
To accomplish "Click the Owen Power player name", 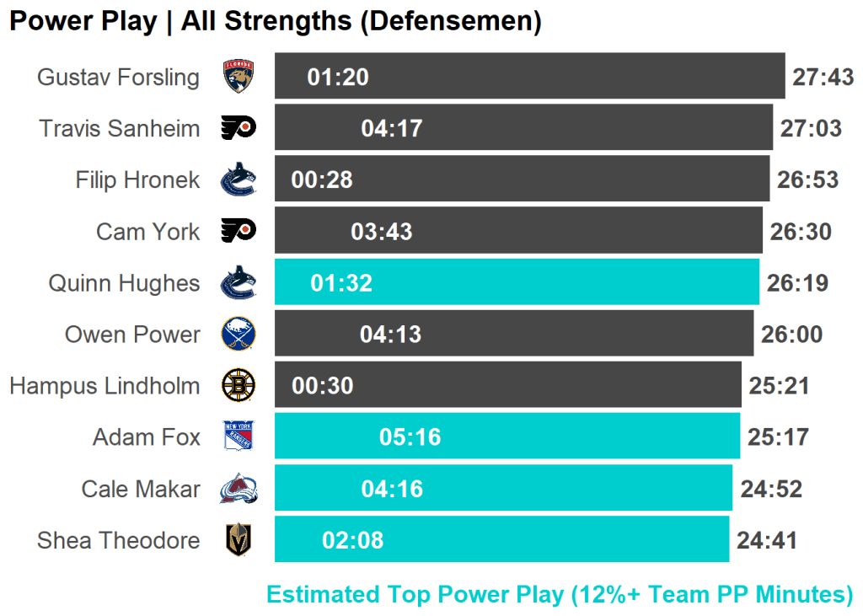I will [x=132, y=335].
